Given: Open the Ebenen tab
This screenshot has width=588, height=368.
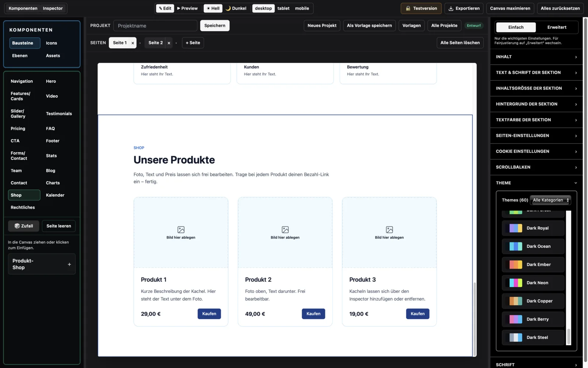Looking at the screenshot, I should (x=20, y=56).
